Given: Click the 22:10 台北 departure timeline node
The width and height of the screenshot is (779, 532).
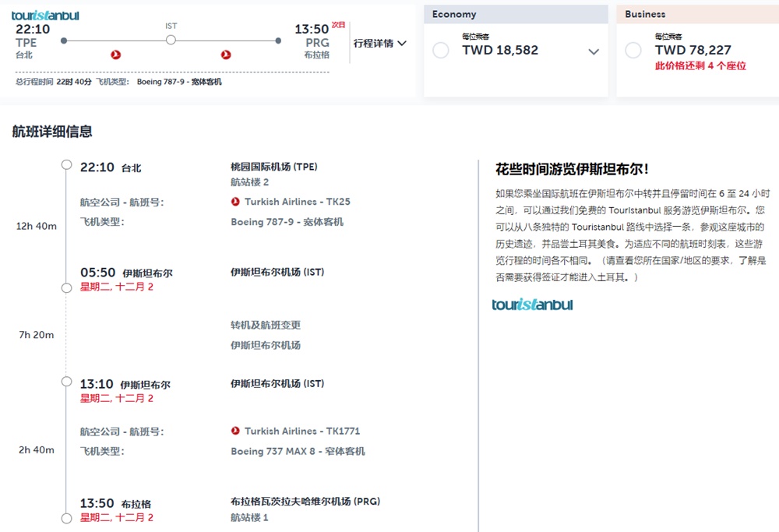Looking at the screenshot, I should tap(66, 164).
